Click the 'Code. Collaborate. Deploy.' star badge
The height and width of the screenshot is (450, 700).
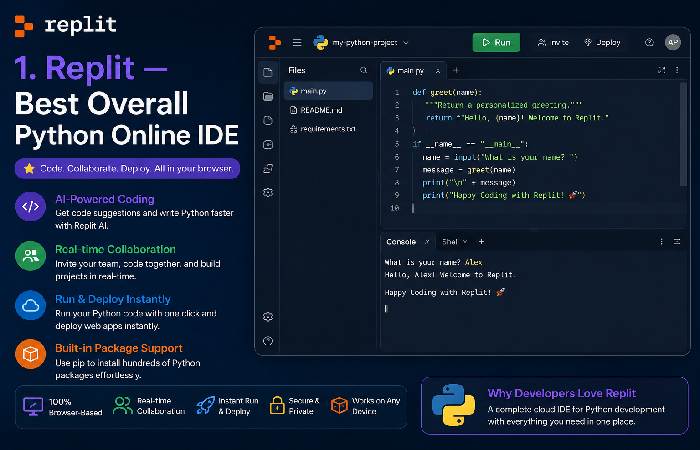pos(127,168)
